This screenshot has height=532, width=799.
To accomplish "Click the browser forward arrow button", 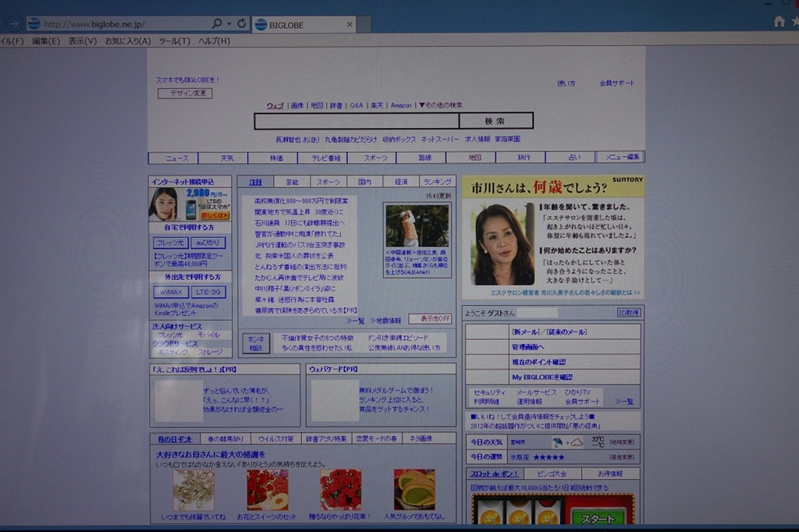I will coord(14,23).
